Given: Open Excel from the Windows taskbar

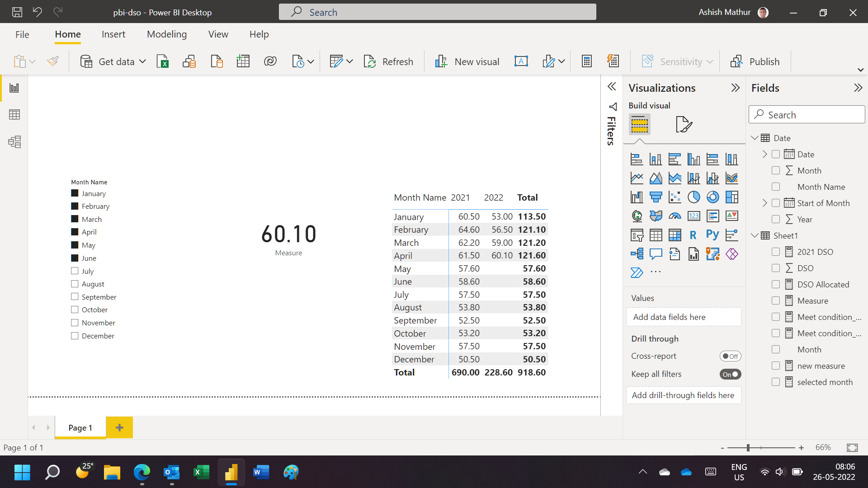Looking at the screenshot, I should 201,472.
